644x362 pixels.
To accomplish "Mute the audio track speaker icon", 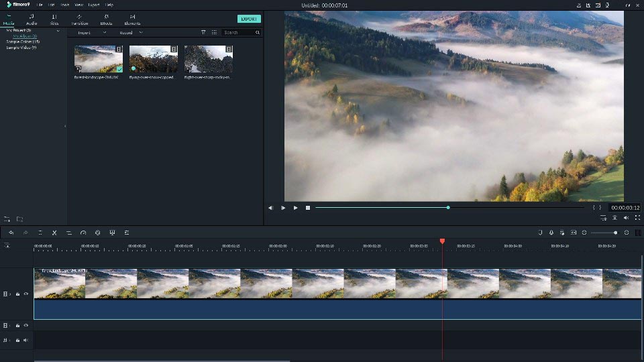I will (26, 341).
